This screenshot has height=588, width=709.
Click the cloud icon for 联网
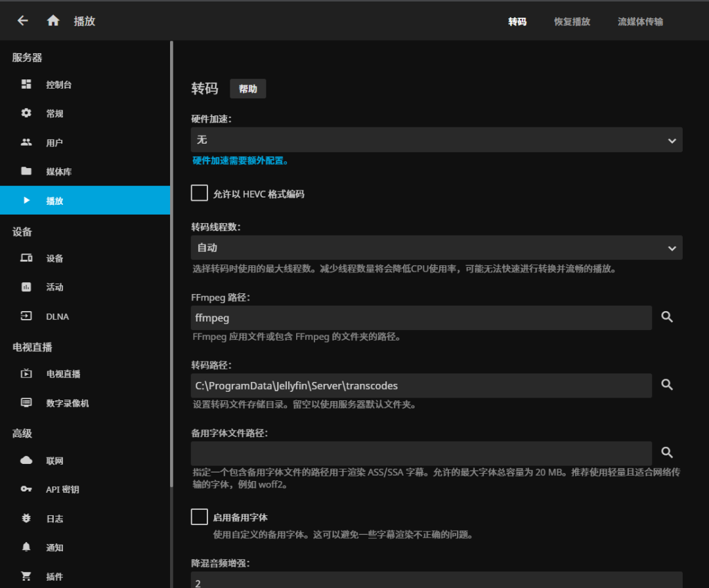(26, 461)
